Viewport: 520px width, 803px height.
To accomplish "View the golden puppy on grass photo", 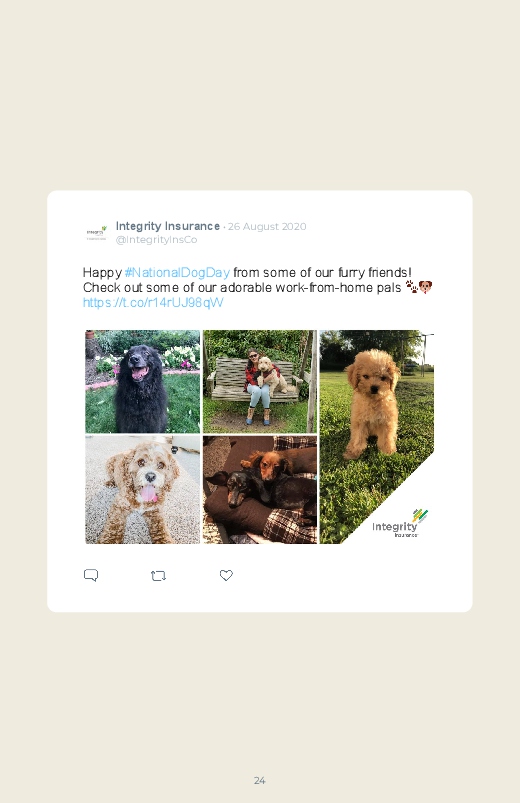I will pyautogui.click(x=377, y=436).
